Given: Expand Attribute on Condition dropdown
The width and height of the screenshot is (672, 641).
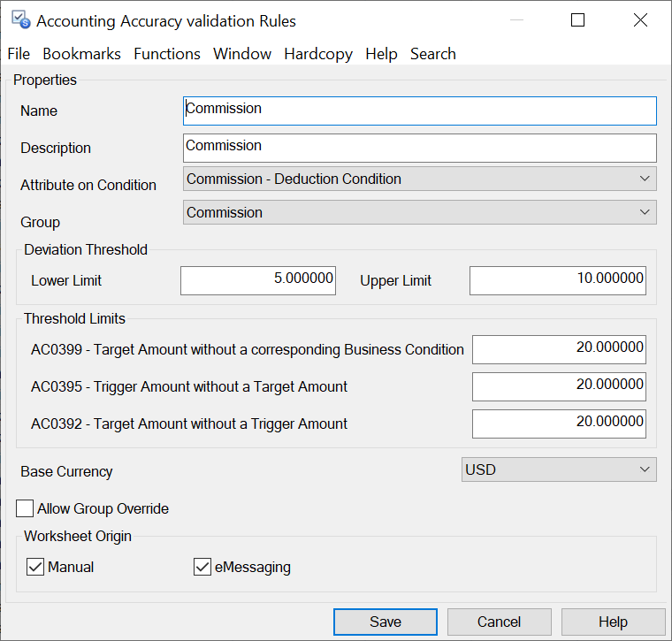Looking at the screenshot, I should [420, 179].
